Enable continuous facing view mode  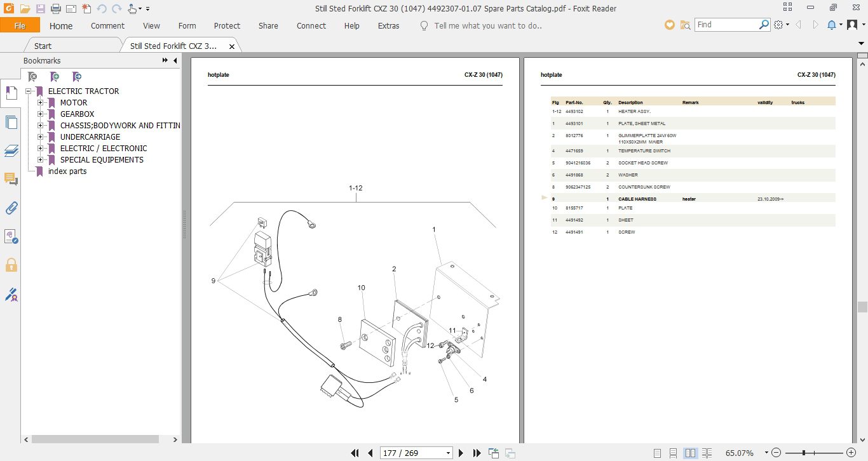[707, 453]
